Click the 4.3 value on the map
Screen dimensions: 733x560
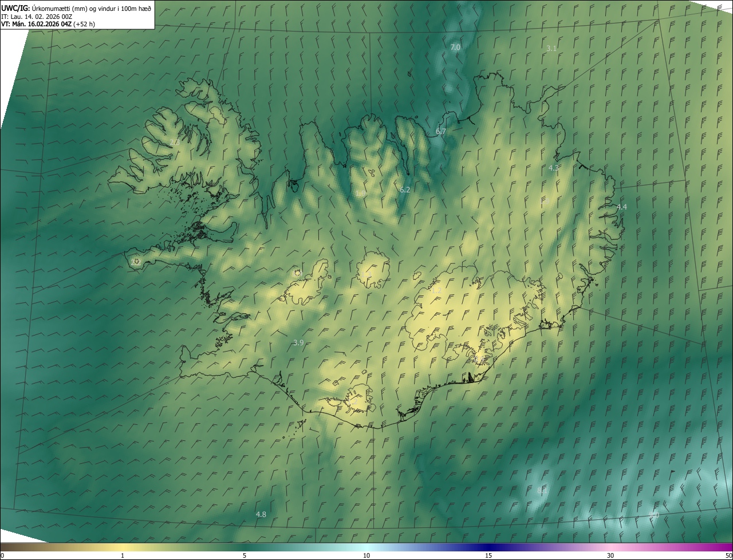coord(553,168)
